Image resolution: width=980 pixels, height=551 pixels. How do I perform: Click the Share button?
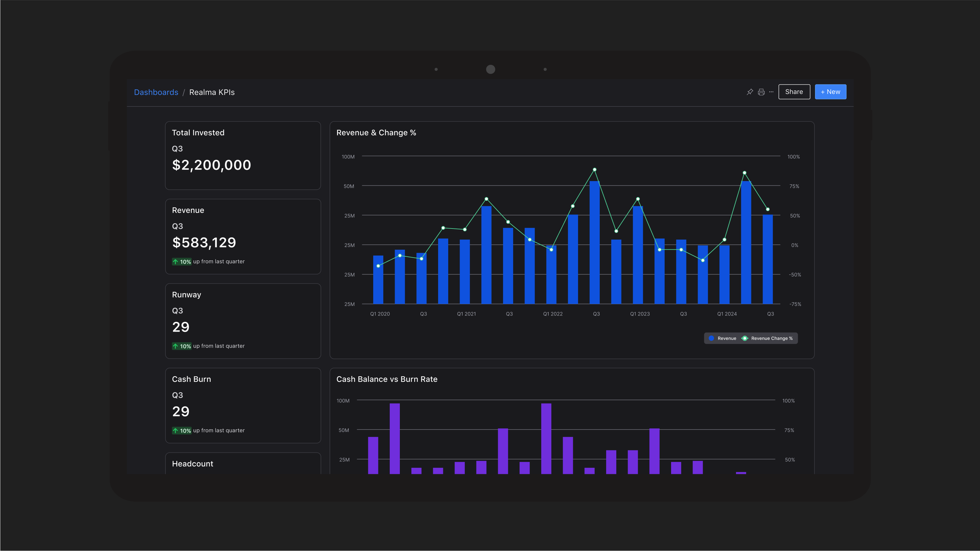(794, 92)
